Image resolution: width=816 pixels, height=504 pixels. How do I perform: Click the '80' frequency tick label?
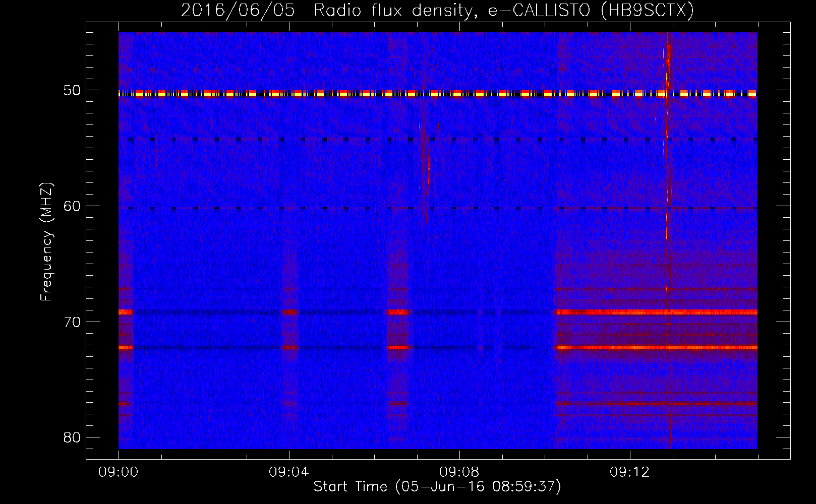(x=72, y=437)
